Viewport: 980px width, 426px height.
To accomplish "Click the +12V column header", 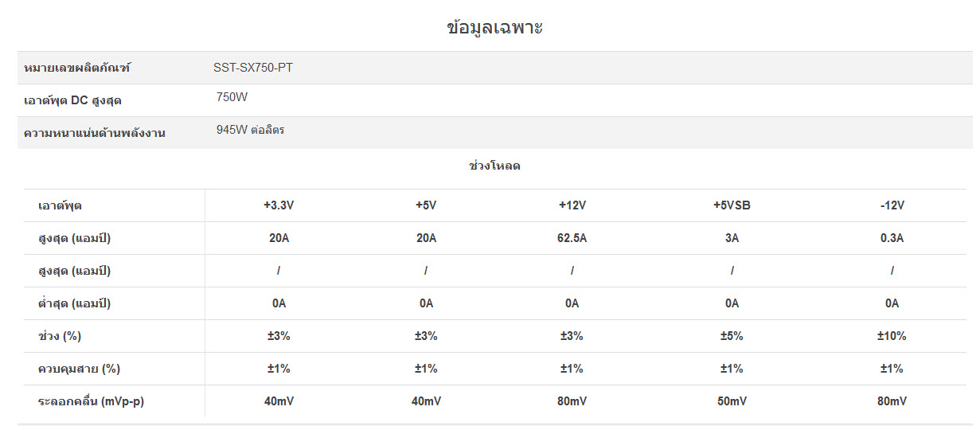I will pos(572,205).
